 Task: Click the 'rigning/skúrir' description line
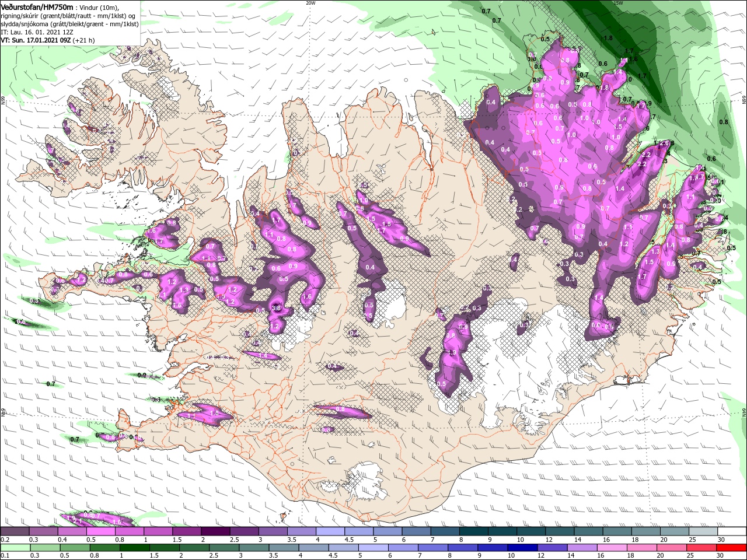pyautogui.click(x=68, y=15)
